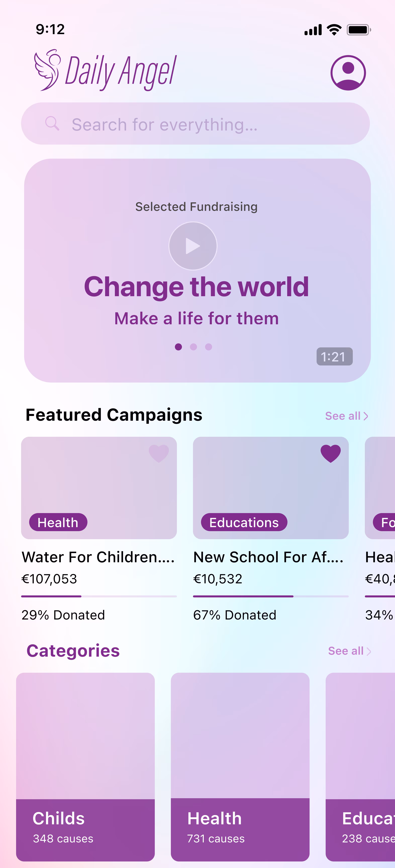This screenshot has width=395, height=868.
Task: Expand Categories with See all
Action: pyautogui.click(x=349, y=651)
